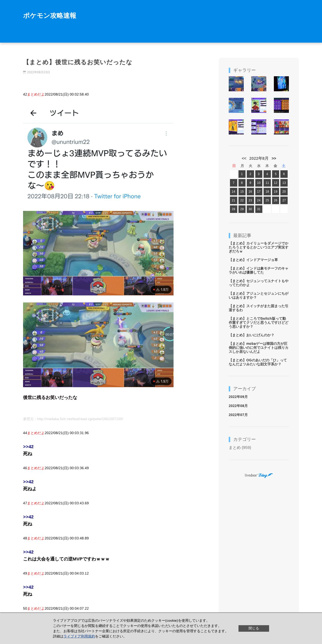The image size is (322, 644).
Task: Click まめ's profile avatar in tweet image
Action: pyautogui.click(x=37, y=137)
